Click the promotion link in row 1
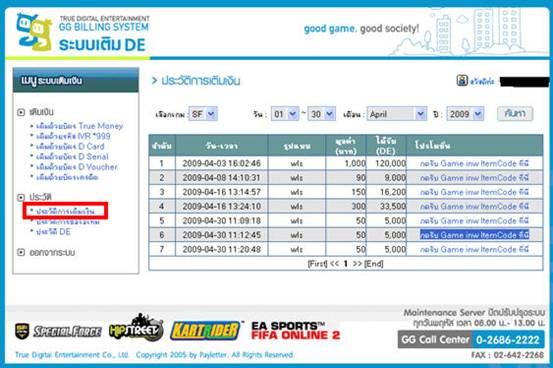 474,163
